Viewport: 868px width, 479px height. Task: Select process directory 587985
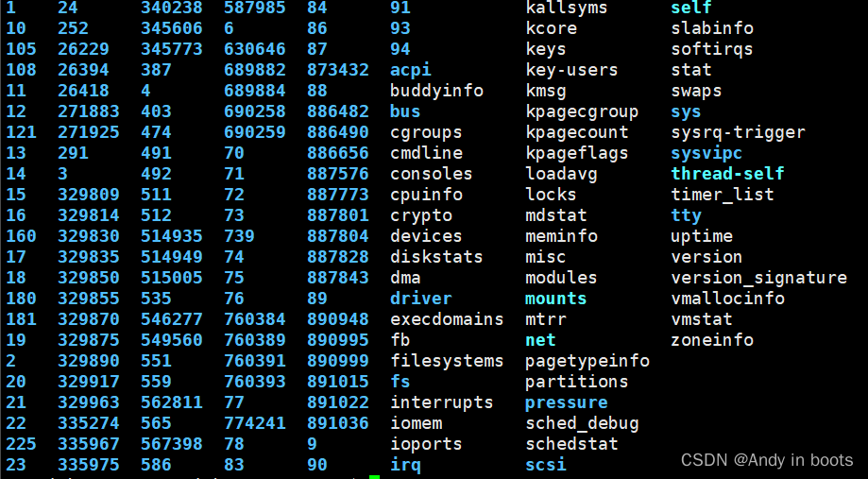click(x=255, y=8)
